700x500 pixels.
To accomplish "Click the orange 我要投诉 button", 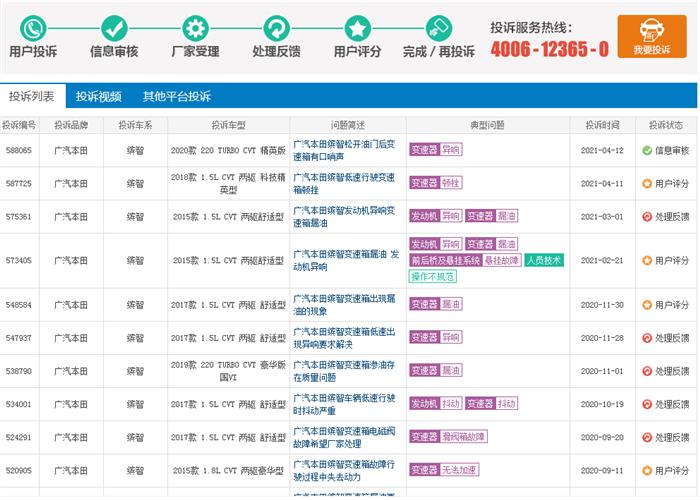I will coord(652,37).
